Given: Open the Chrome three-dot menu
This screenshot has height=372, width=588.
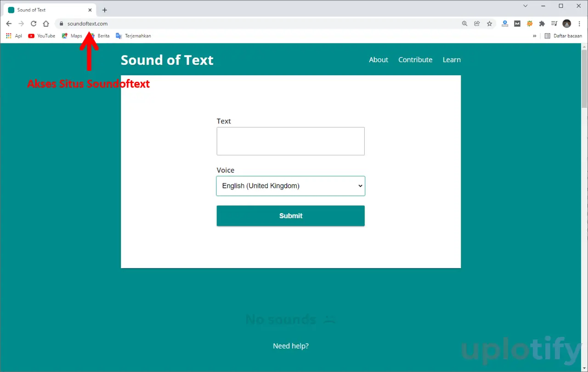Looking at the screenshot, I should (579, 23).
